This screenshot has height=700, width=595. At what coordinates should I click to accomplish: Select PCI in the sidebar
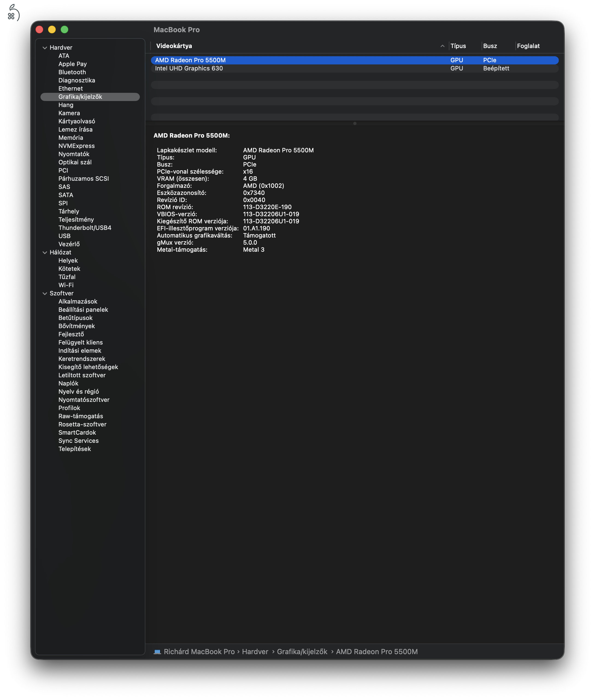point(63,171)
